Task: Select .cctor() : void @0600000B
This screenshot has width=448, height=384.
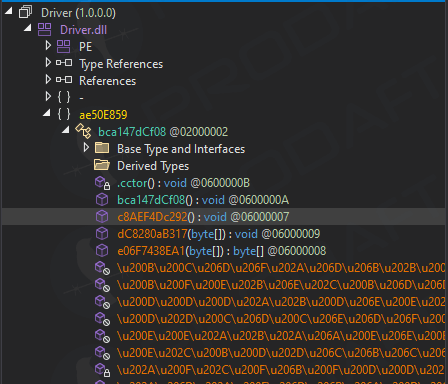Action: [x=183, y=183]
